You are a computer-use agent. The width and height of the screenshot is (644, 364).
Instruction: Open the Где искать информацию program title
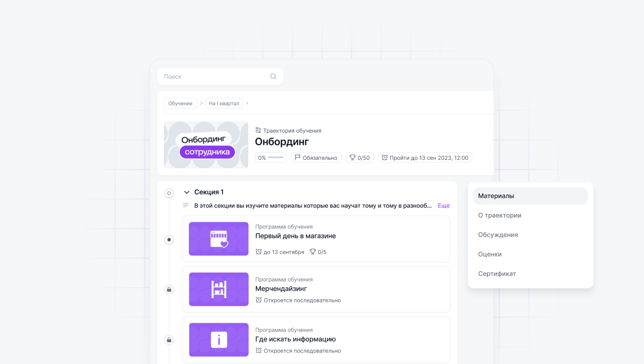click(x=295, y=339)
